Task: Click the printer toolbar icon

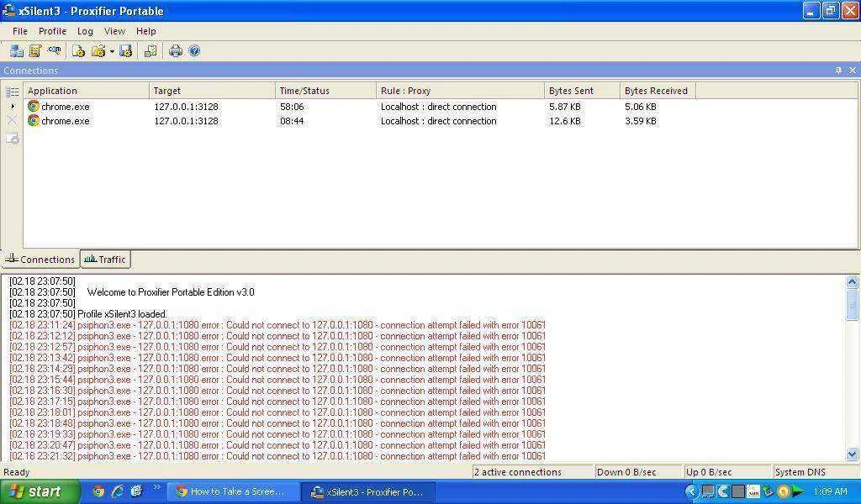Action: pyautogui.click(x=176, y=51)
